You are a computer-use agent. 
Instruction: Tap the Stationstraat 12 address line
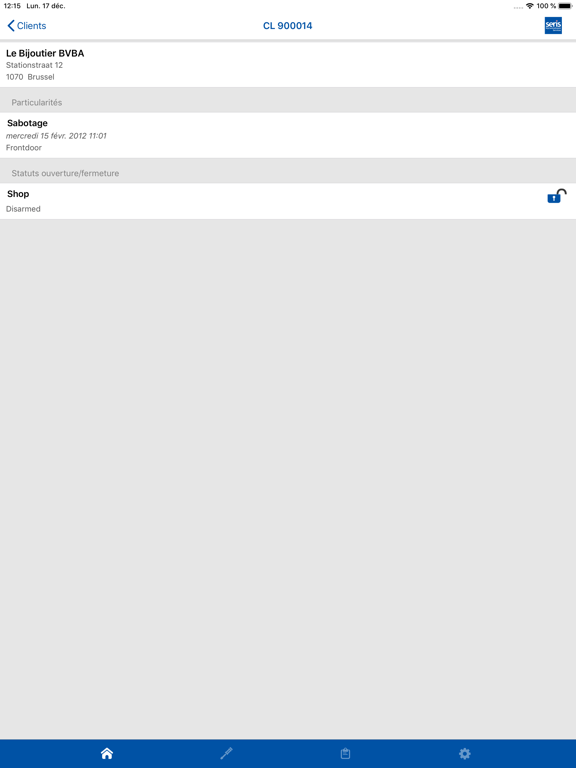click(x=34, y=65)
